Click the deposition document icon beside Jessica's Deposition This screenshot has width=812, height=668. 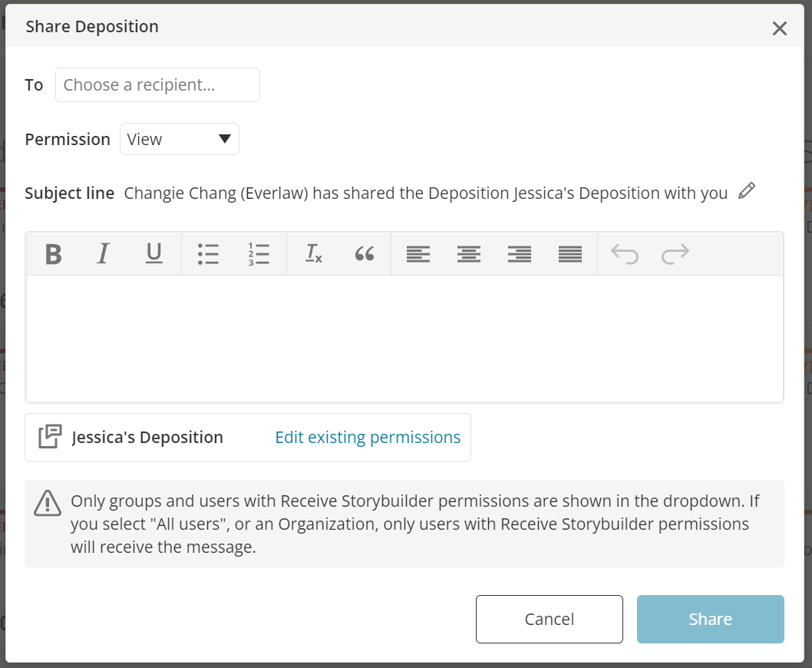(x=48, y=436)
